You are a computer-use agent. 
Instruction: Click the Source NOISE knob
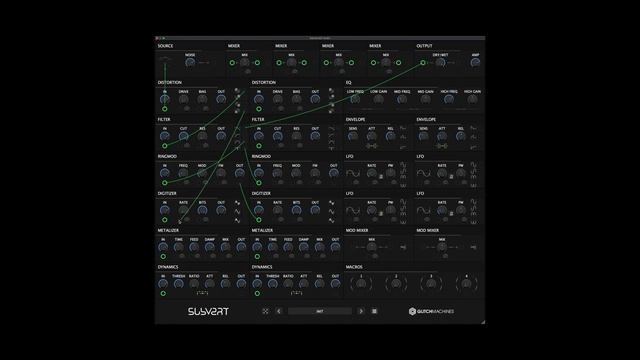coord(190,62)
